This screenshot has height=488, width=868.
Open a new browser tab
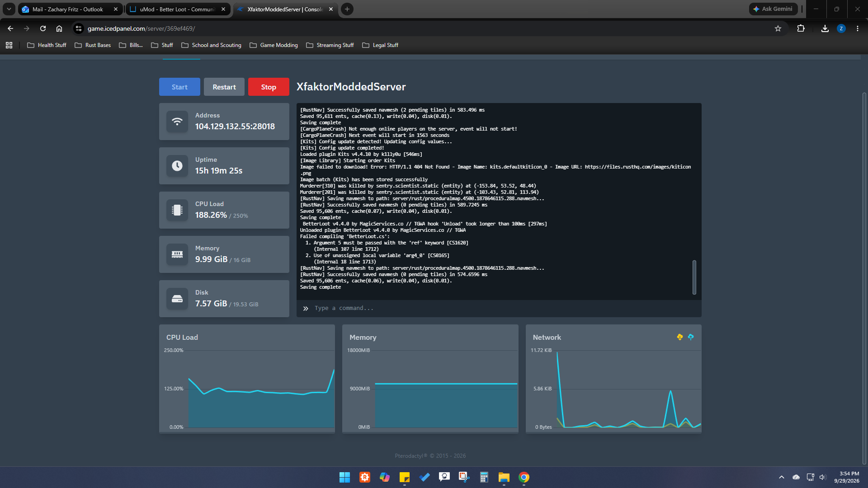coord(347,9)
